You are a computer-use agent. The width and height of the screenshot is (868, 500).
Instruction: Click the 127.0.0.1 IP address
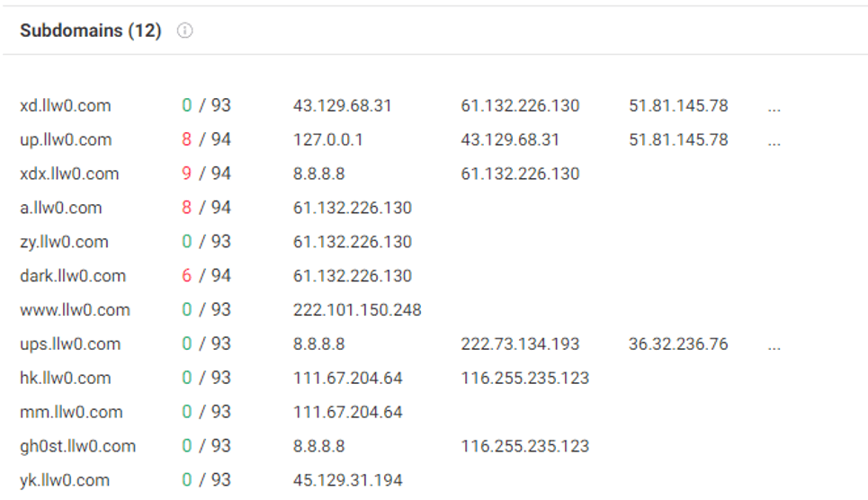click(x=327, y=140)
